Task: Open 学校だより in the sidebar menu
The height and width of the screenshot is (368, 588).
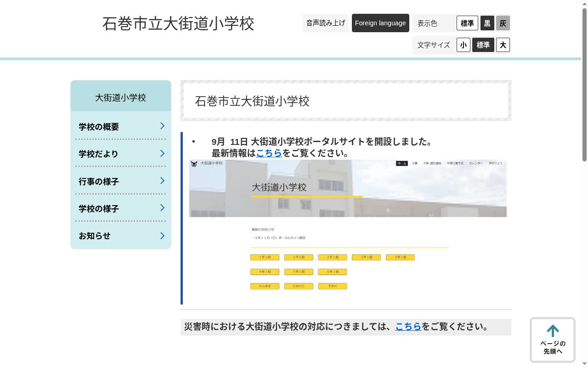Action: [x=121, y=154]
